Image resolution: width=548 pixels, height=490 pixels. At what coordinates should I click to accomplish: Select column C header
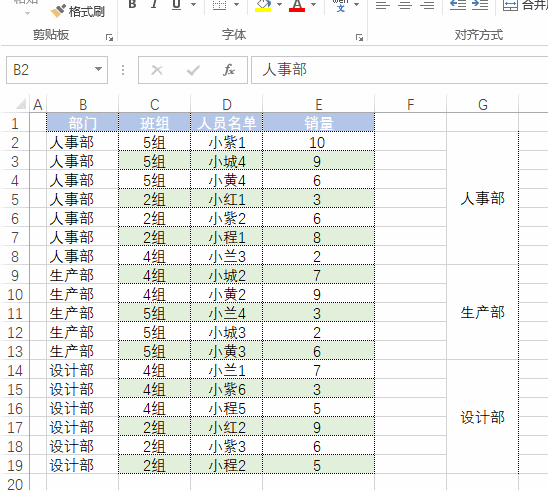(154, 104)
